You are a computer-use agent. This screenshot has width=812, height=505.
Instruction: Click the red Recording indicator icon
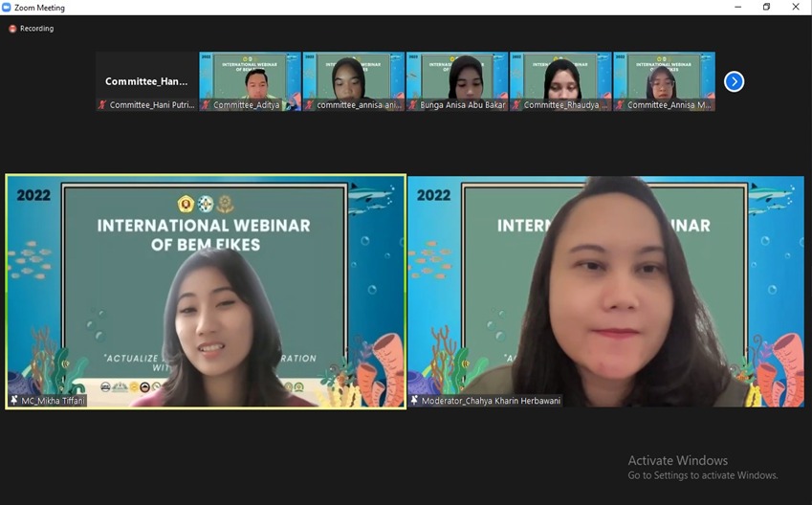point(12,29)
